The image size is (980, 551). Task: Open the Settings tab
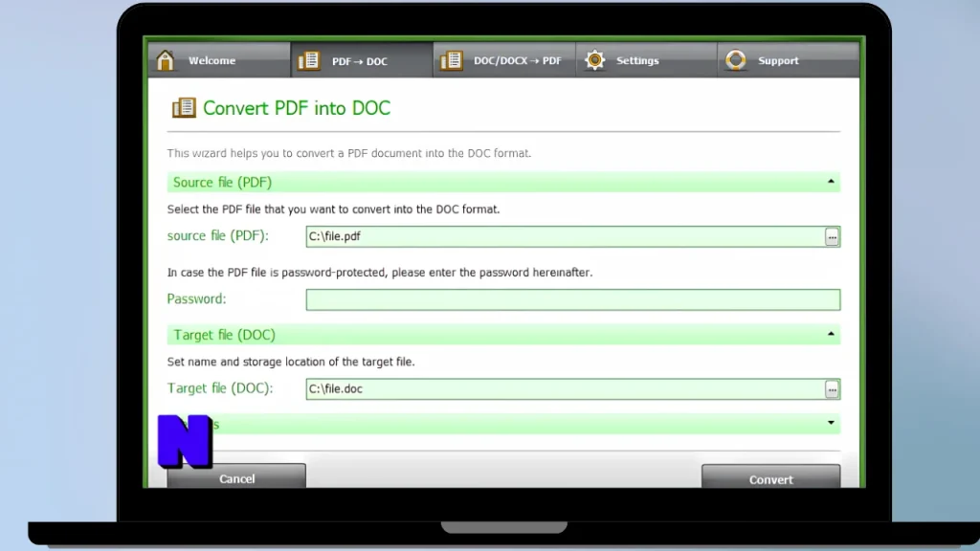[x=646, y=60]
